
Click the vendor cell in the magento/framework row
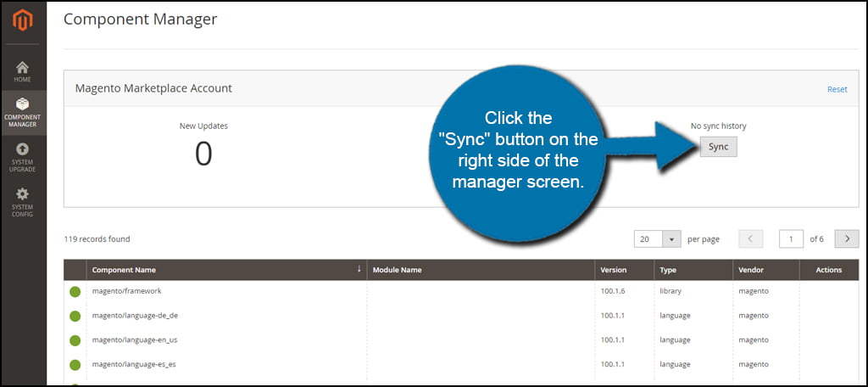tap(754, 291)
